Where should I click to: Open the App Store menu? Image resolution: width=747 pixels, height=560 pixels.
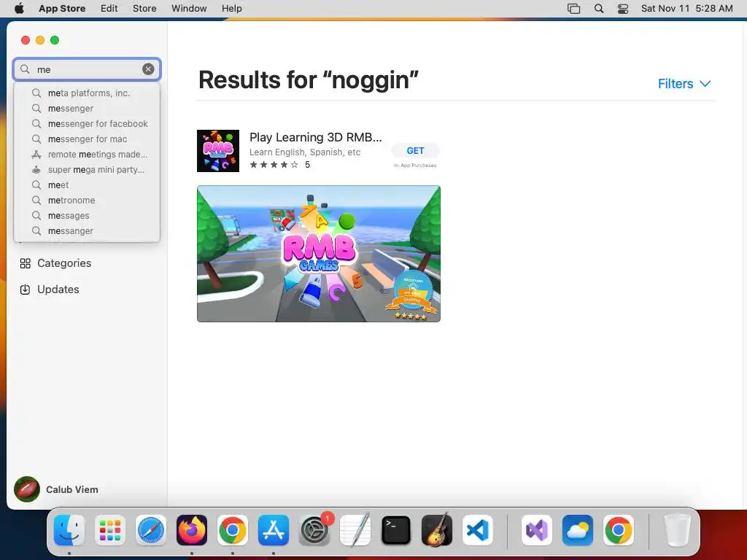(62, 9)
